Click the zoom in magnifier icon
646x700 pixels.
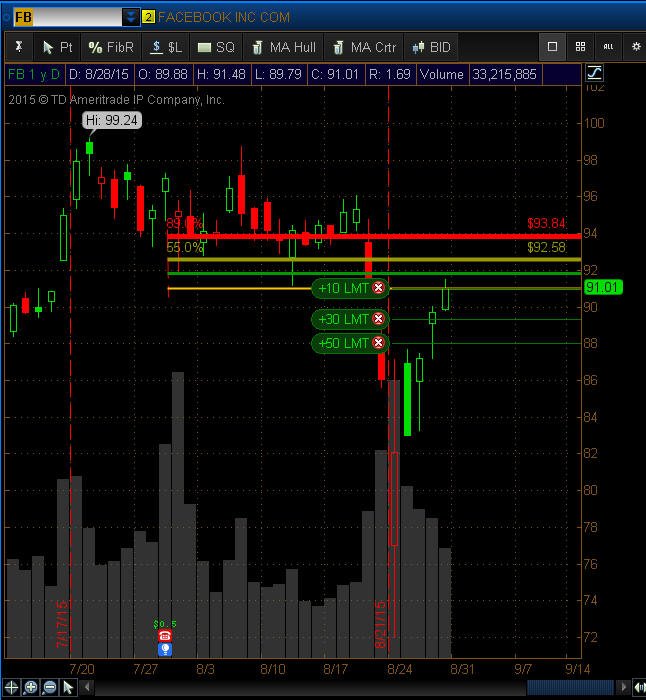click(x=30, y=688)
